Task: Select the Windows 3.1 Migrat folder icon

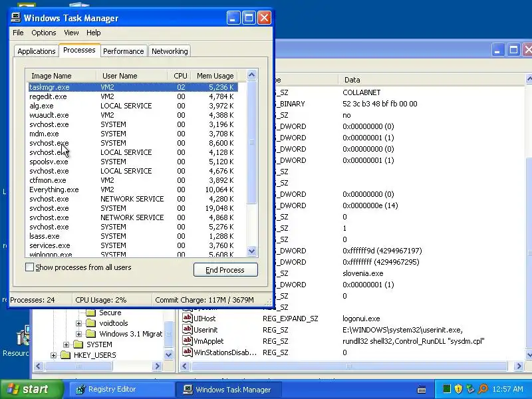Action: pyautogui.click(x=90, y=334)
